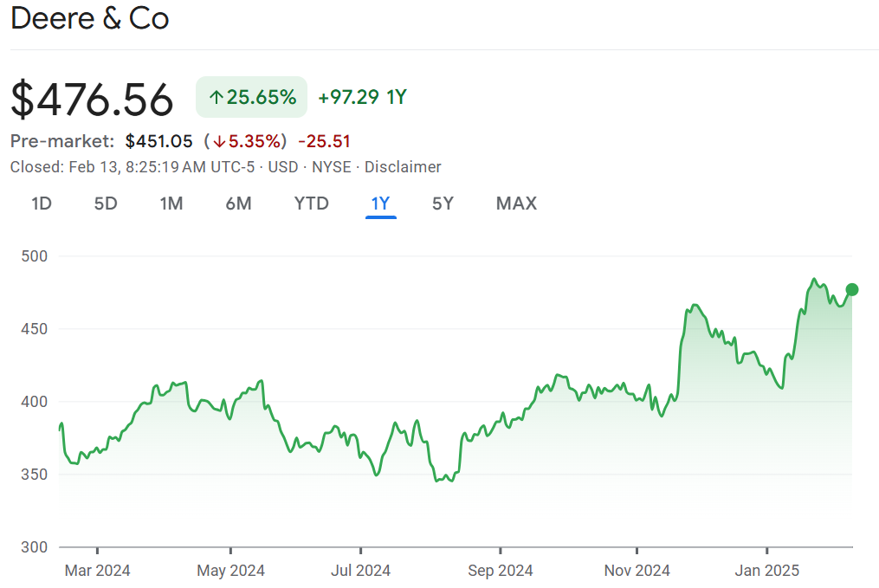879x588 pixels.
Task: Open the 6M chart view
Action: [238, 204]
